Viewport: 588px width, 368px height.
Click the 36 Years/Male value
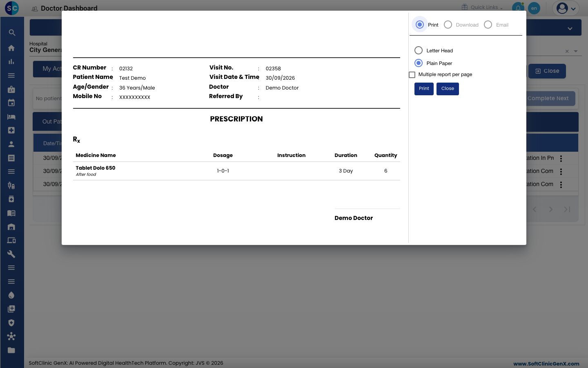click(137, 88)
